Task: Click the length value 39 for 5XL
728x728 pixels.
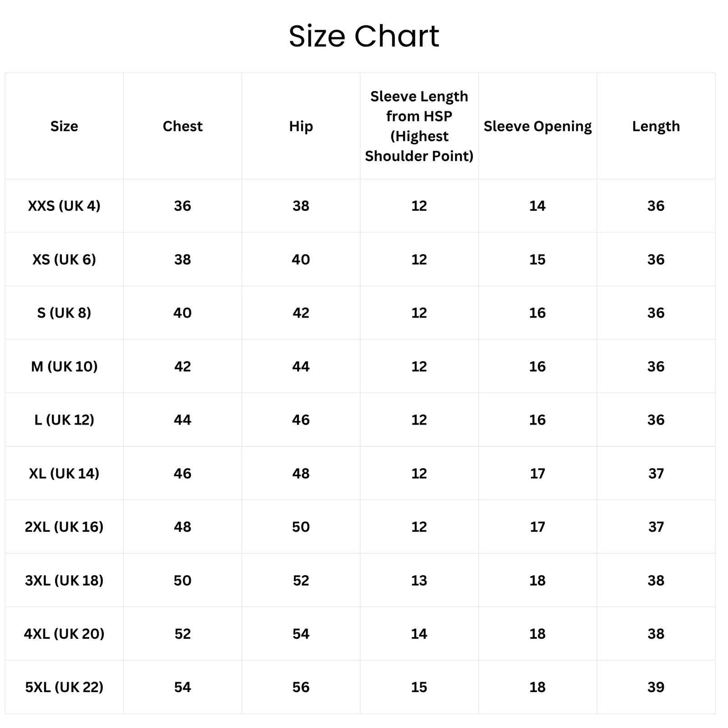Action: click(x=656, y=687)
